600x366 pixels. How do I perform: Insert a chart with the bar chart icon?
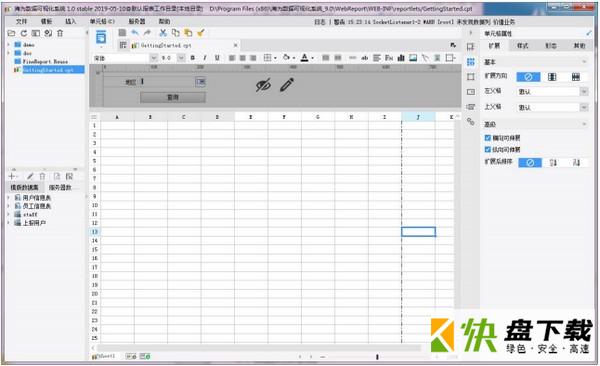[401, 58]
